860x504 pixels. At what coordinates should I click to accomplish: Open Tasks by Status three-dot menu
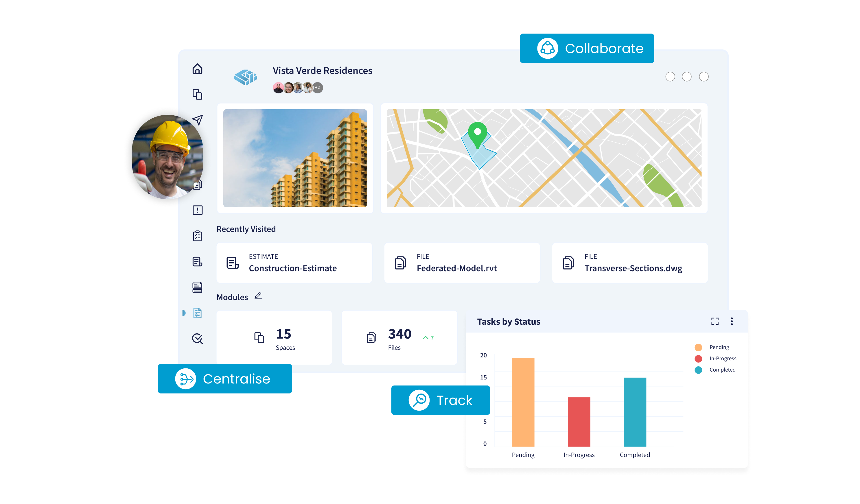point(732,321)
